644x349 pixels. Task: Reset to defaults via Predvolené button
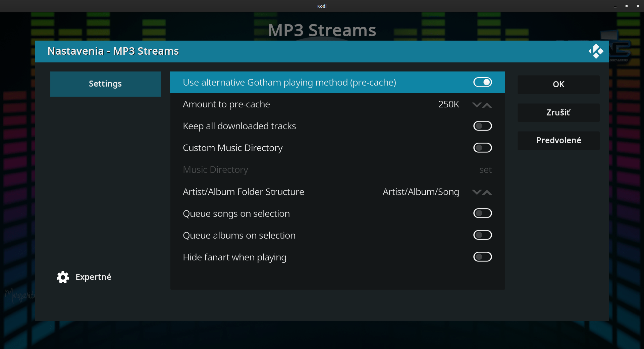click(x=558, y=140)
